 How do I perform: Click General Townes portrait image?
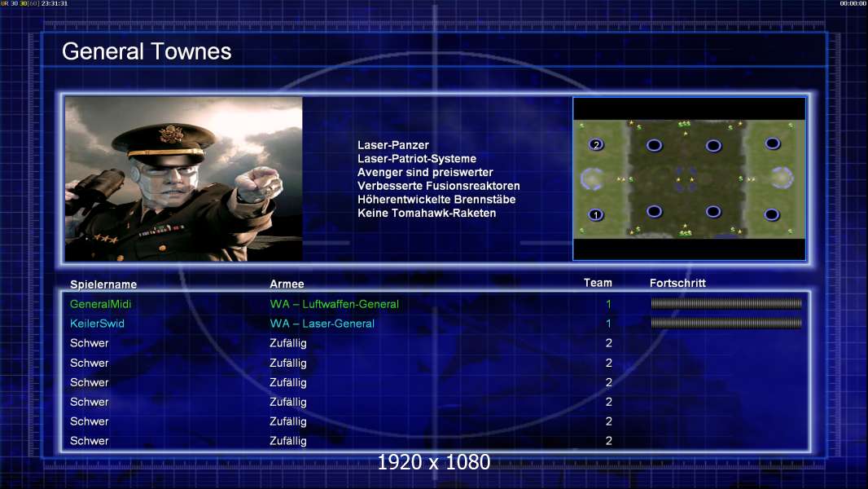pyautogui.click(x=184, y=178)
